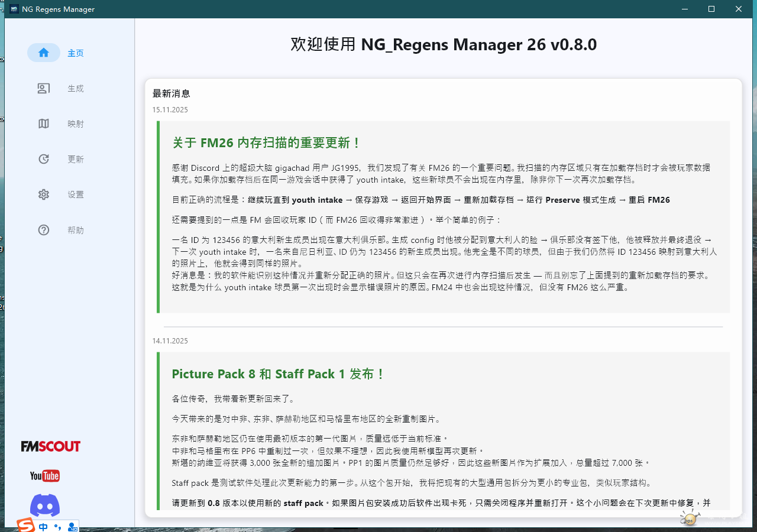Click the golden pps floating ball icon
The height and width of the screenshot is (532, 757).
(688, 519)
